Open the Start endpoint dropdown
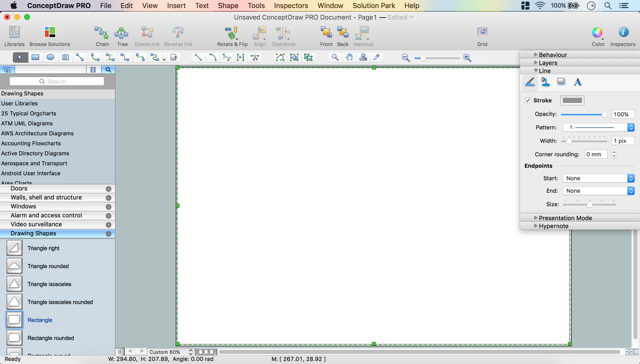 point(598,178)
